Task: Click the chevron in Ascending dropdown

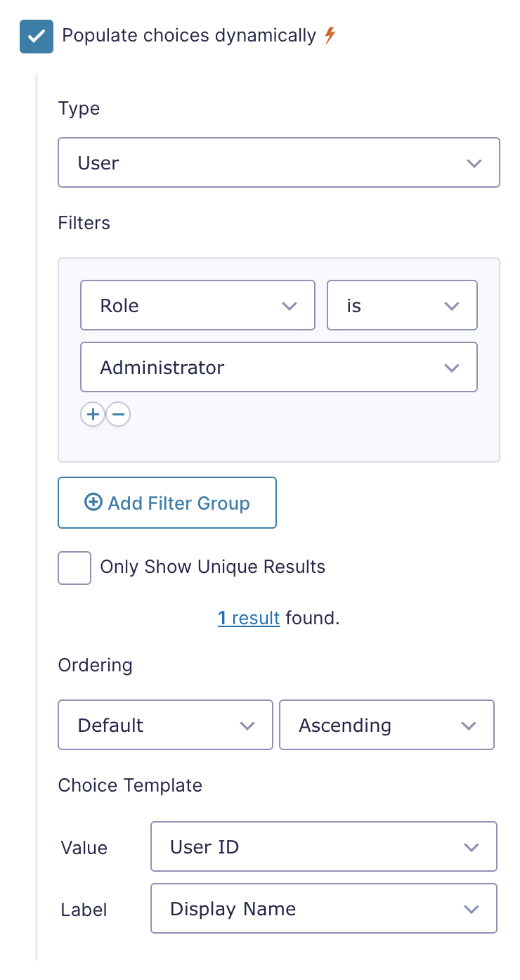Action: (469, 726)
